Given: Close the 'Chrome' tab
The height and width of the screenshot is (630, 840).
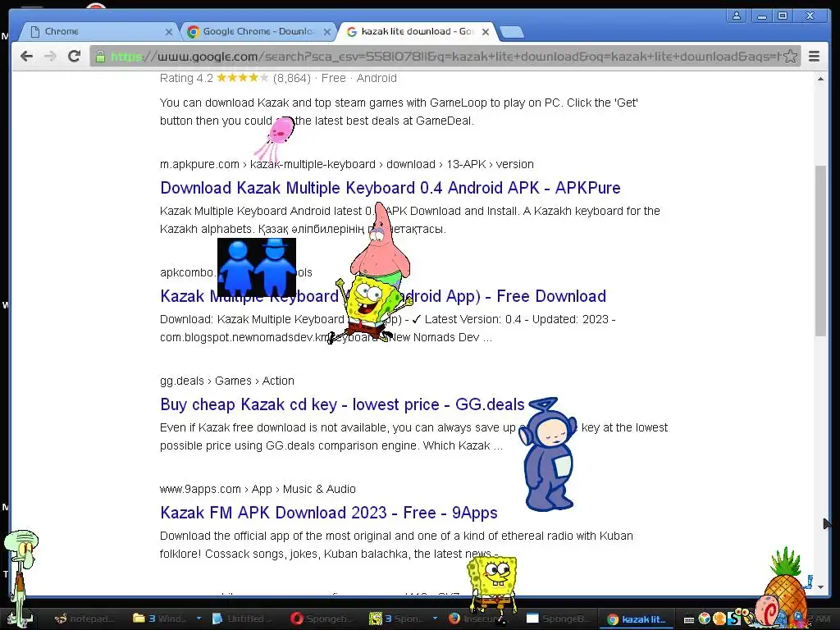Looking at the screenshot, I should point(169,32).
